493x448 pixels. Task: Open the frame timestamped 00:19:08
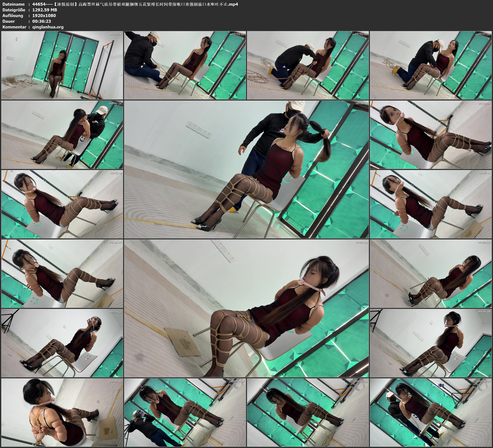point(62,274)
